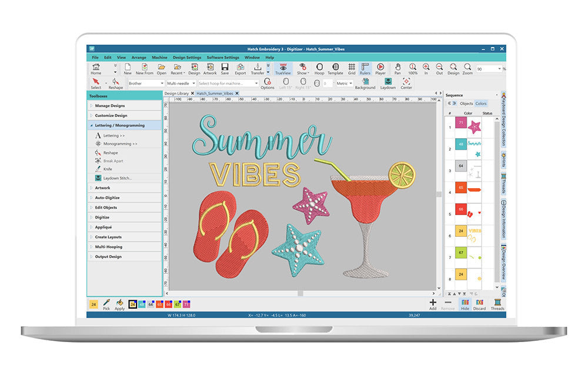This screenshot has height=375, width=588.
Task: Expand the Auto-Digitize toolbox
Action: 107,197
